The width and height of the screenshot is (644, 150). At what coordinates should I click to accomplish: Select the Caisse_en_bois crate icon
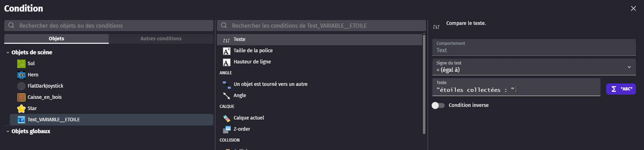click(x=21, y=97)
